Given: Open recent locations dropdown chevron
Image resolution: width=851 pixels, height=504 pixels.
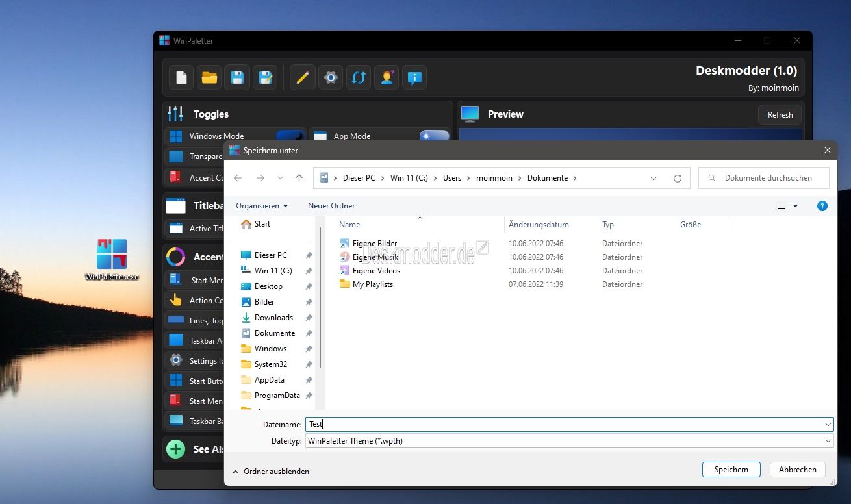Looking at the screenshot, I should click(x=280, y=178).
